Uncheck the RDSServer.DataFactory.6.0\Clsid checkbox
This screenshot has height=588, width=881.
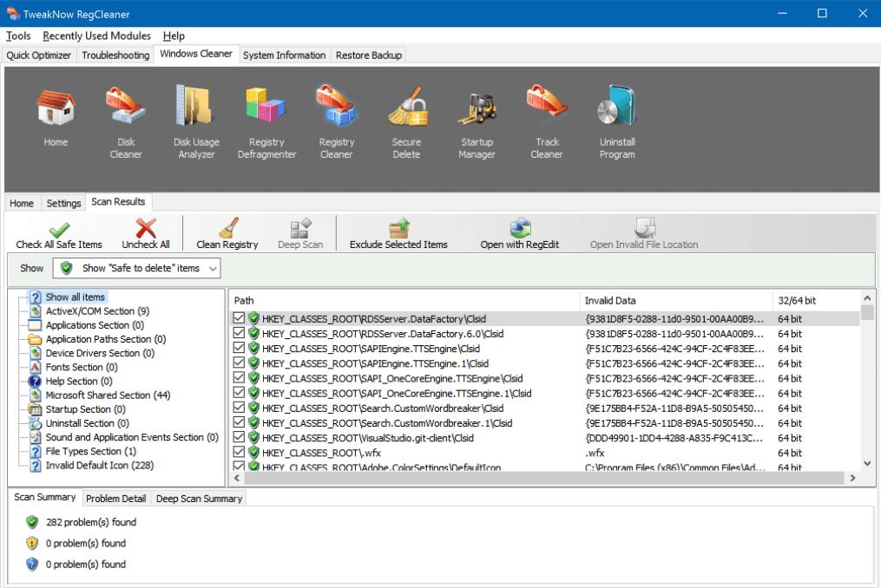(x=239, y=334)
